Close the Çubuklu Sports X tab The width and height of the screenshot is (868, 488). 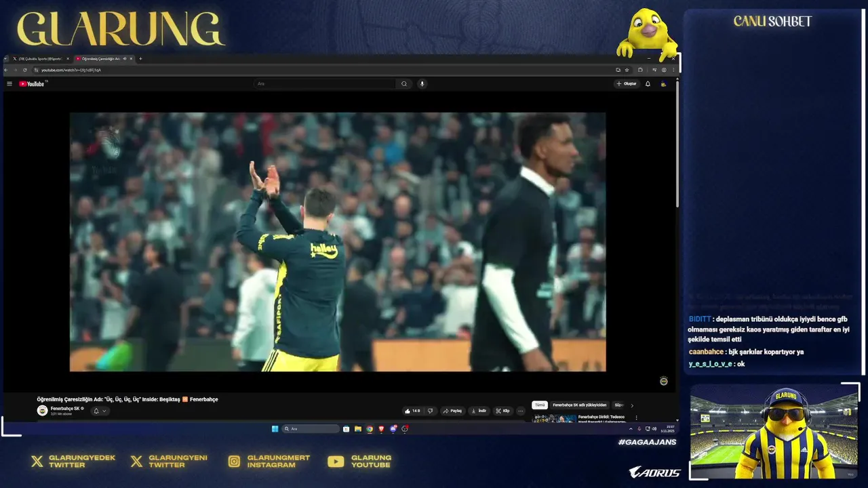[68, 59]
